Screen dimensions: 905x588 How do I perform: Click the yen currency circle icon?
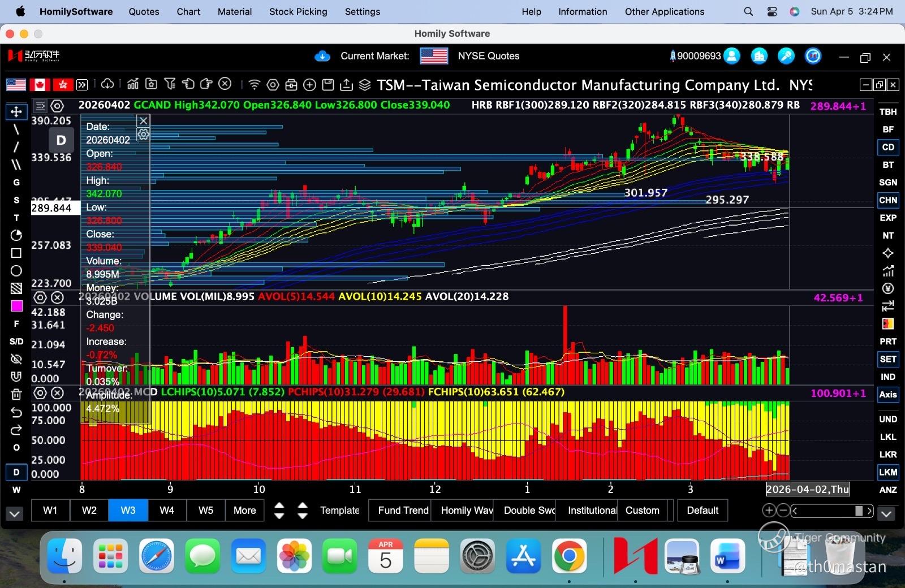tap(888, 288)
